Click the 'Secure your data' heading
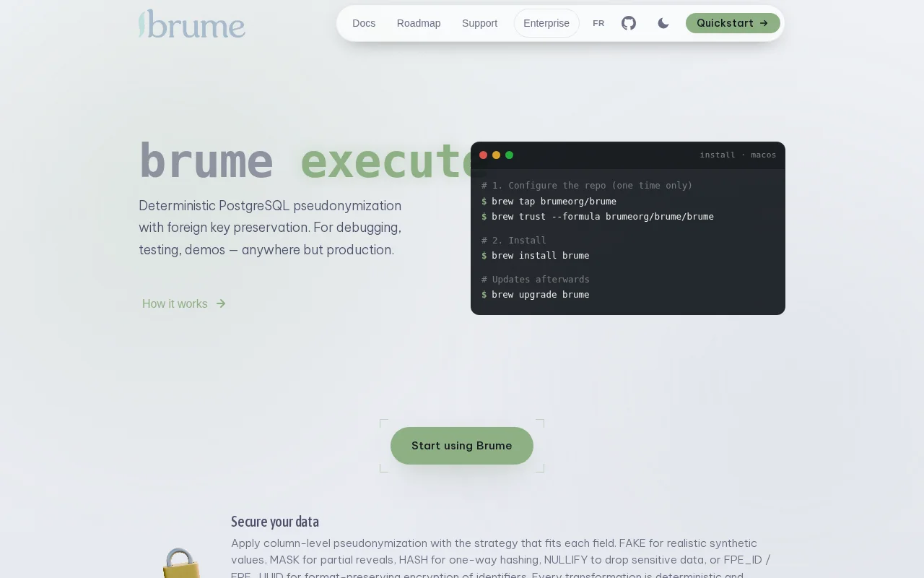Viewport: 924px width, 578px height. tap(275, 522)
